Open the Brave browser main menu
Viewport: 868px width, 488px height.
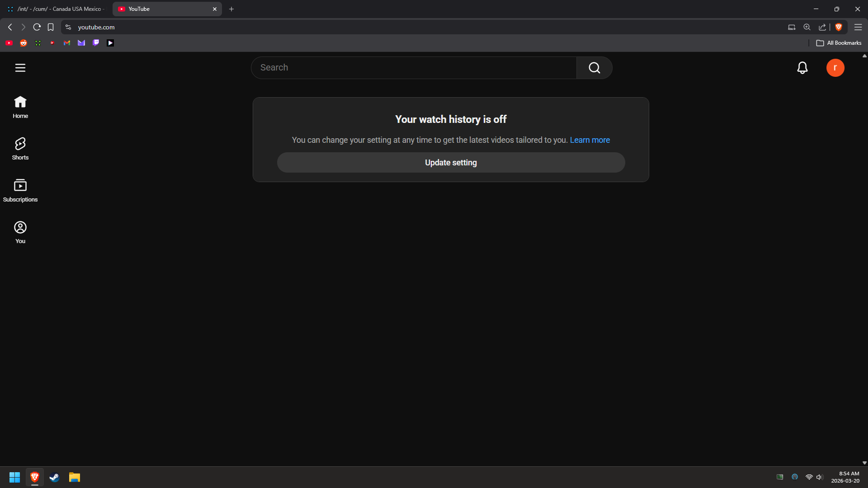pos(858,27)
